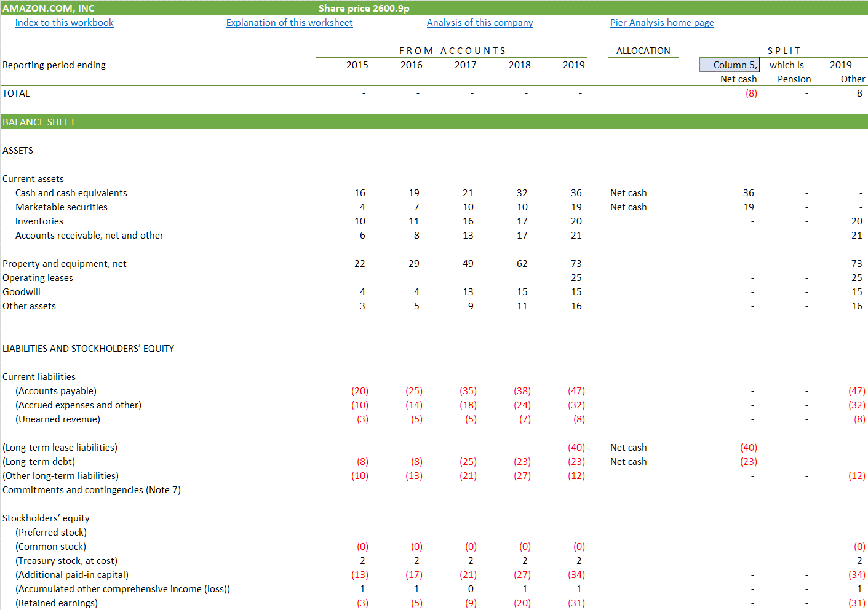Select the '(Long-term debt)' row label

[39, 462]
